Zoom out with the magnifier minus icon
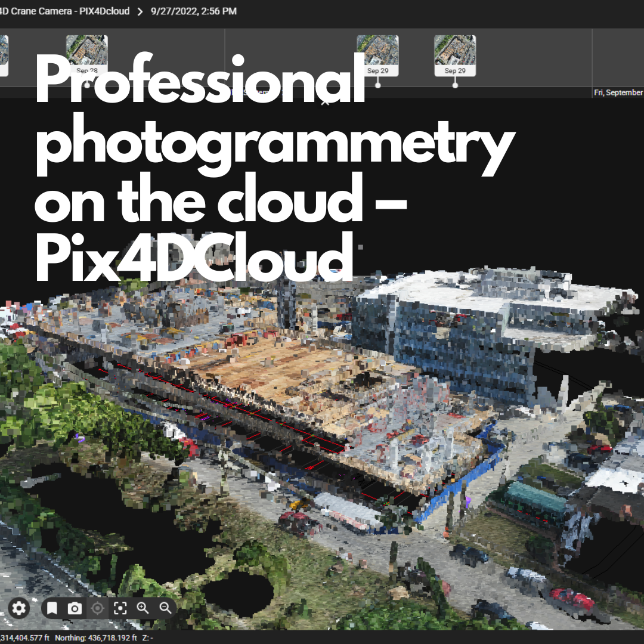This screenshot has height=644, width=644. [166, 608]
